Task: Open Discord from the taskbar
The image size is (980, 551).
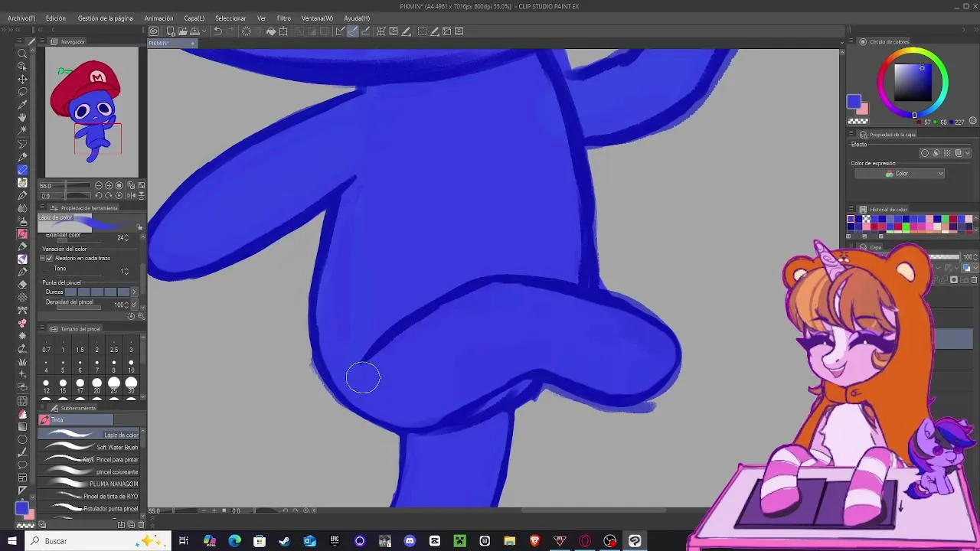Action: [410, 541]
